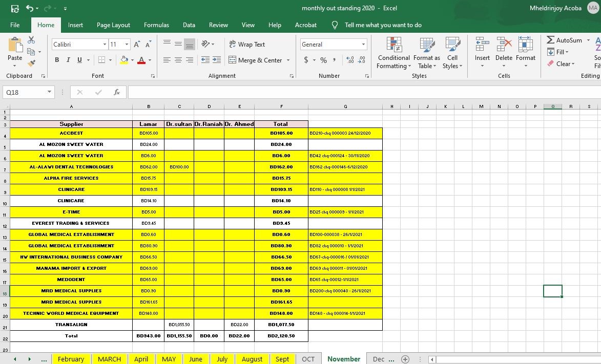This screenshot has height=364, width=601.
Task: Click the Decrease Indent icon
Action: [205, 60]
